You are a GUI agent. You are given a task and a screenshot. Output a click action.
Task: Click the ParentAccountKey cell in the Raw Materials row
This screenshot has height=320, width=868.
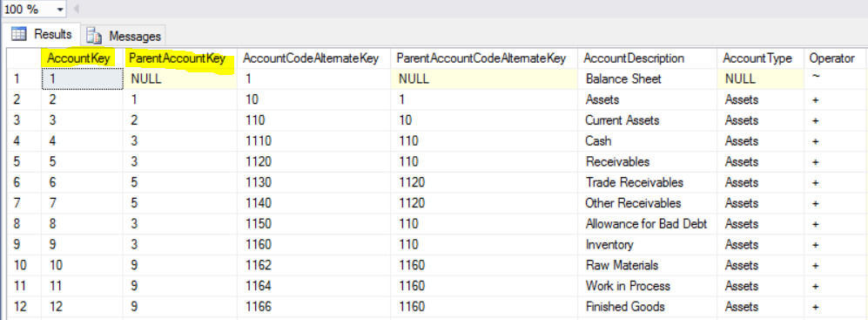180,265
